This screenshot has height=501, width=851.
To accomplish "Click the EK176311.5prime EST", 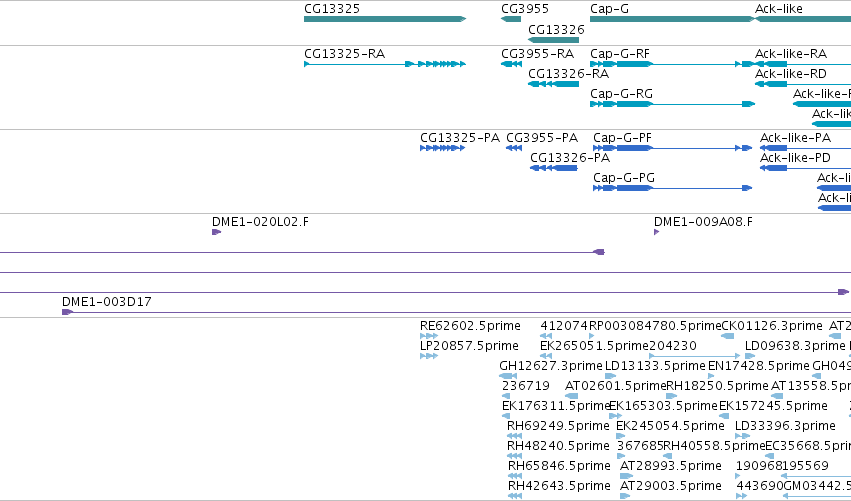I will coord(506,416).
